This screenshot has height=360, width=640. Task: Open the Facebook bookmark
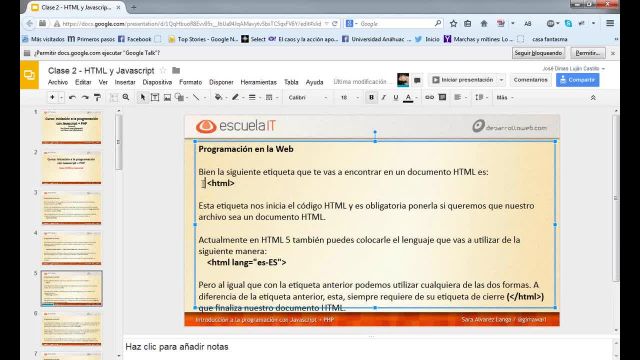click(135, 39)
